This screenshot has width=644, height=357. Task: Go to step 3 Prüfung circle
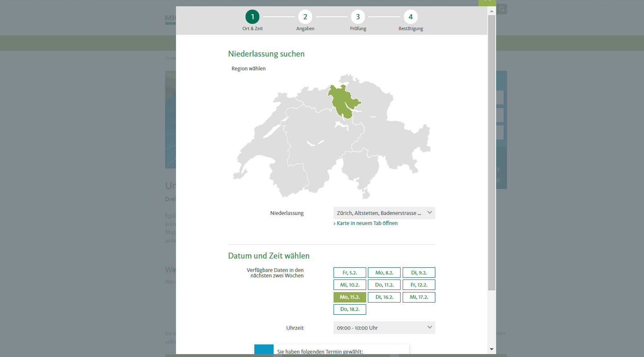(x=358, y=17)
